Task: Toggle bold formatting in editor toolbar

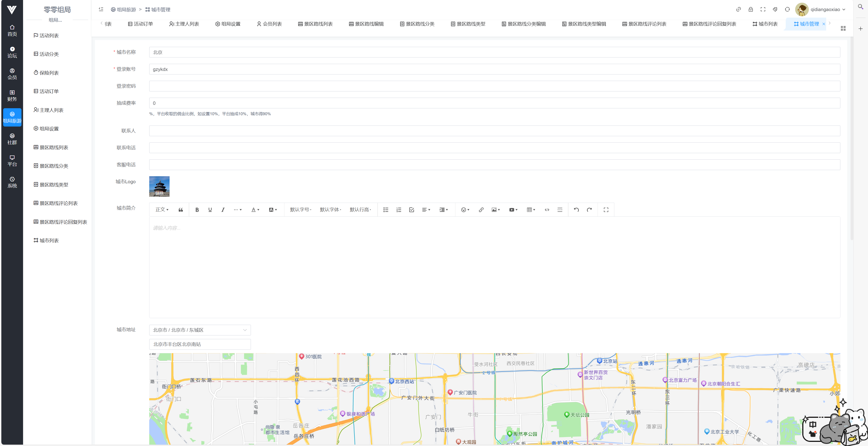Action: (197, 210)
